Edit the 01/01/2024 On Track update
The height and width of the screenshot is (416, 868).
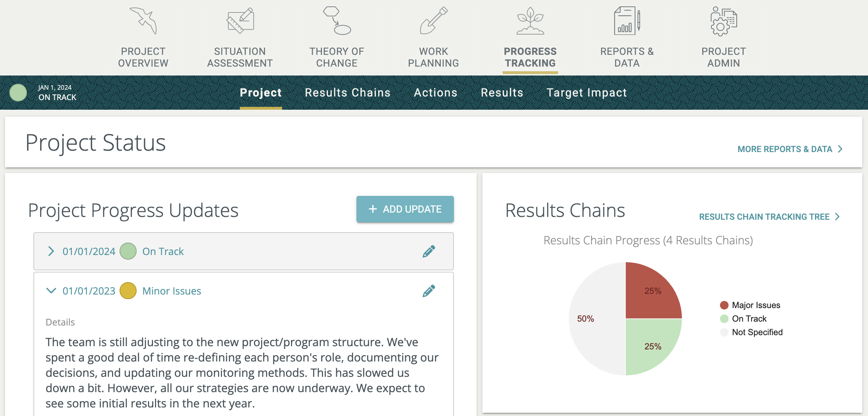pyautogui.click(x=429, y=251)
